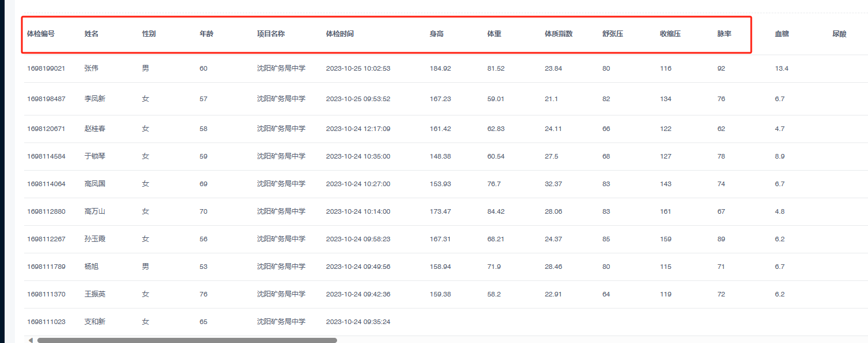Click exam number 1698120671
Image resolution: width=868 pixels, height=343 pixels.
click(46, 129)
